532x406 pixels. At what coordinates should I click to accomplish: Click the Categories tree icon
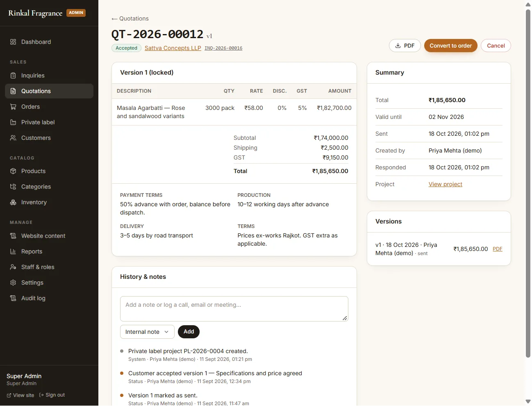[x=13, y=187]
